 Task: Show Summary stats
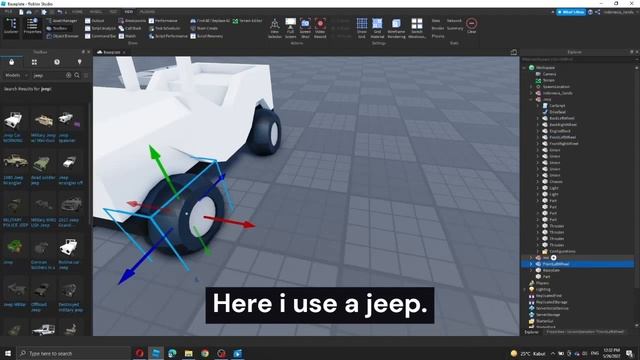(x=455, y=28)
